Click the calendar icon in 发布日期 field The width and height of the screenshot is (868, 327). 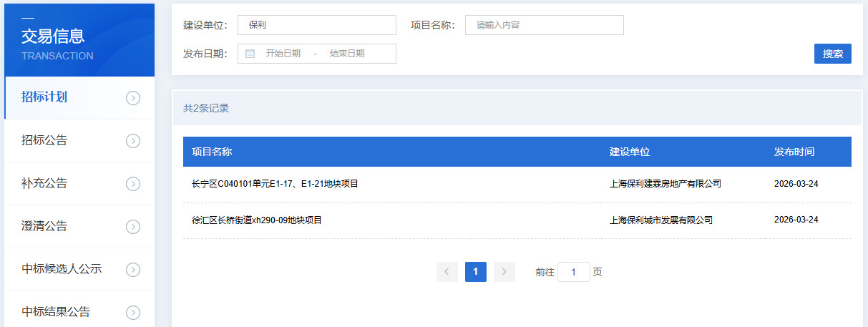pos(250,54)
